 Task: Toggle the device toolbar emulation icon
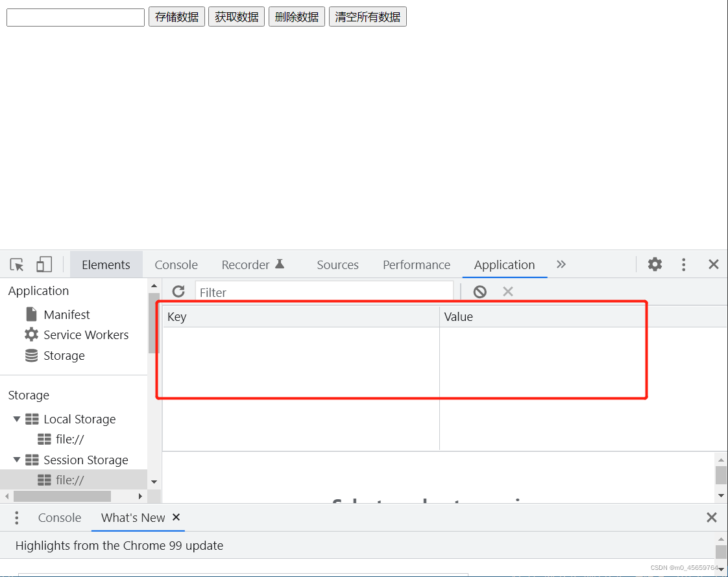[43, 265]
